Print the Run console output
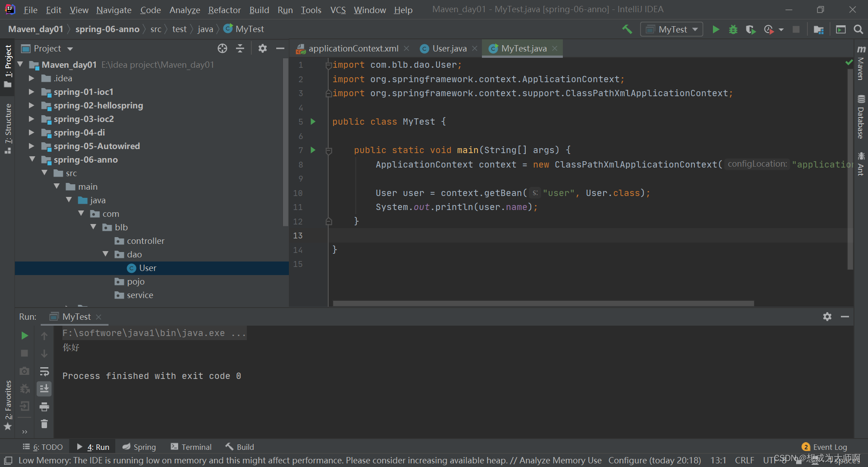868x467 pixels. 44,407
